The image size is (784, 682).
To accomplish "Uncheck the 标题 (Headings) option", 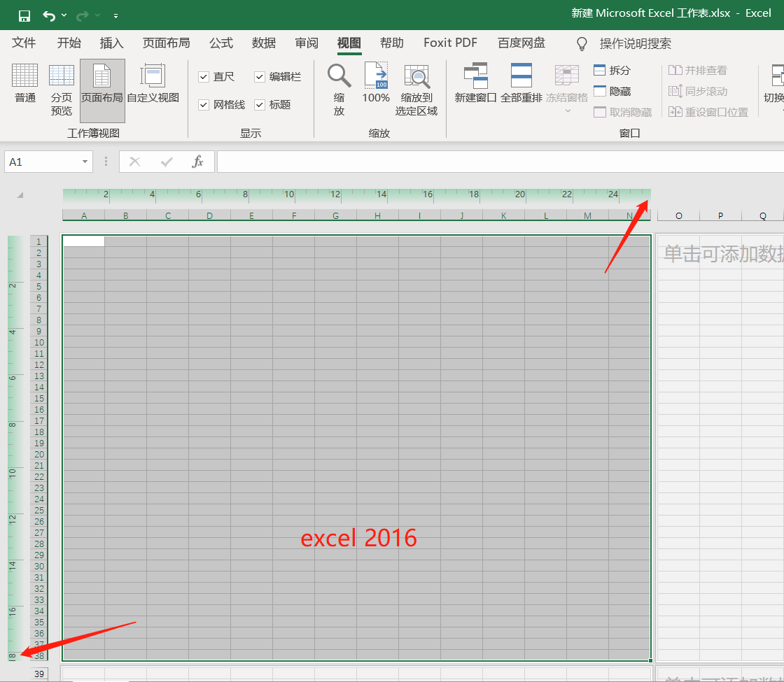I will coord(259,104).
